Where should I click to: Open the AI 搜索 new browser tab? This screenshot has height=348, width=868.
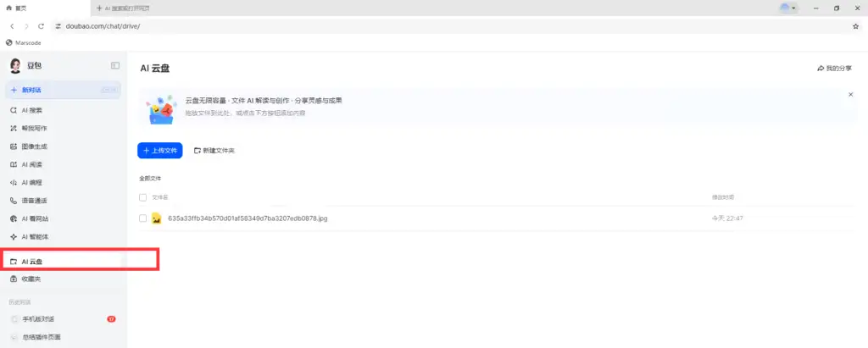point(123,8)
